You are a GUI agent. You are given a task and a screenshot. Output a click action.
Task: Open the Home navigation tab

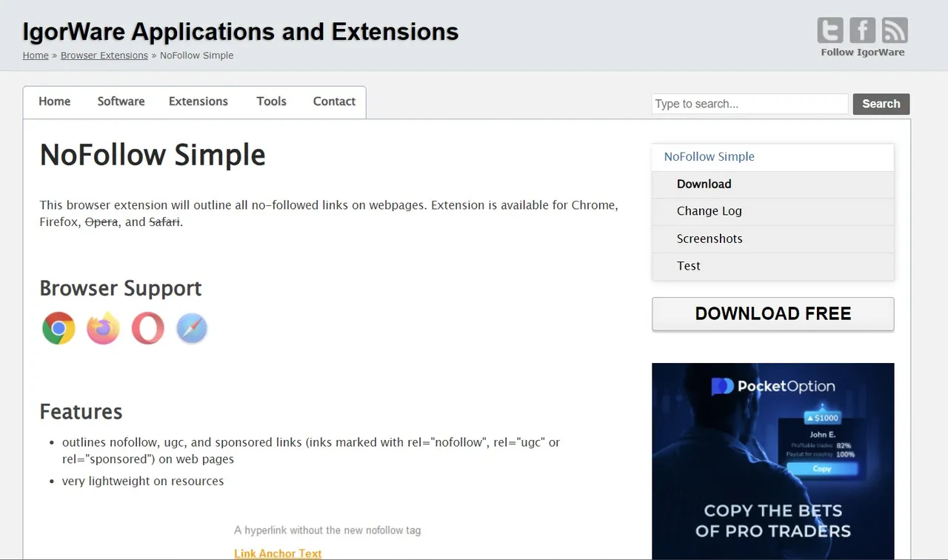point(54,101)
